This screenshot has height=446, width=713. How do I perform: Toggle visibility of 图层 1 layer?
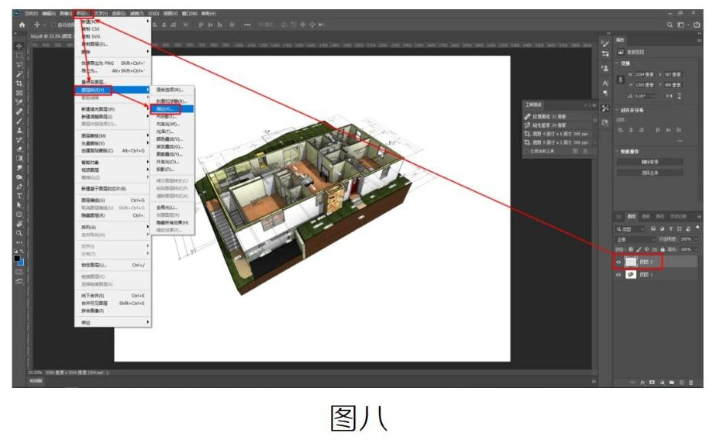618,275
